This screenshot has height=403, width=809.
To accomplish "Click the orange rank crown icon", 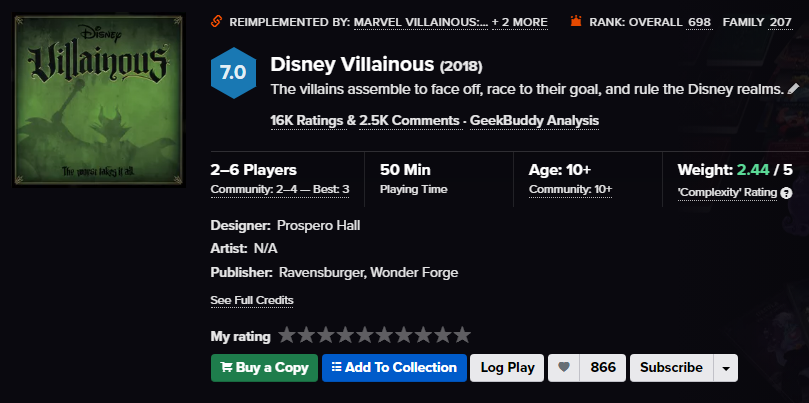I will [576, 21].
